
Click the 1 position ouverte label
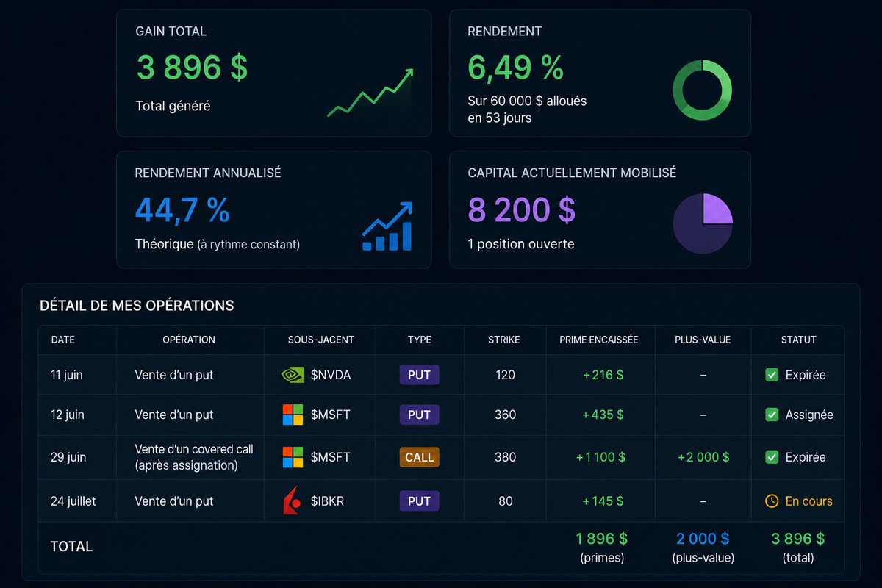[521, 244]
